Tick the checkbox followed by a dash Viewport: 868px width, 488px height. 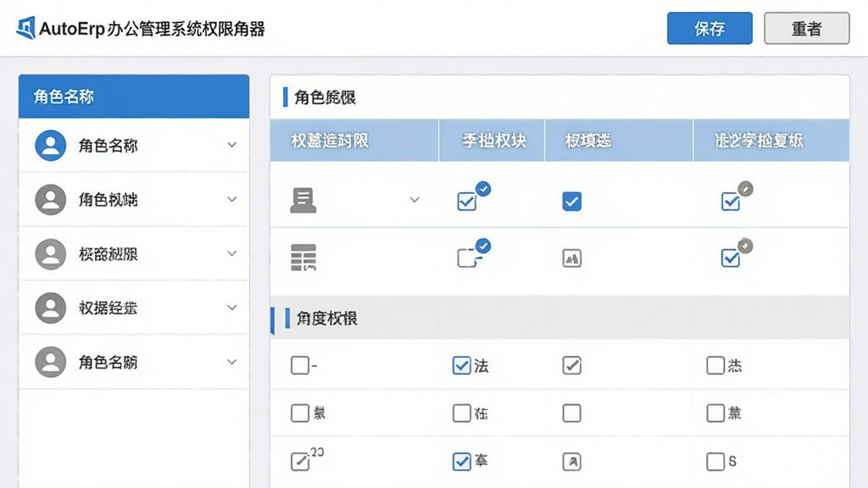point(300,365)
